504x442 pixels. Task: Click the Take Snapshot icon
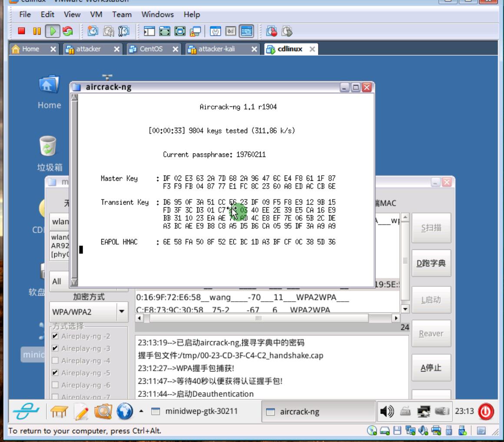(x=93, y=31)
